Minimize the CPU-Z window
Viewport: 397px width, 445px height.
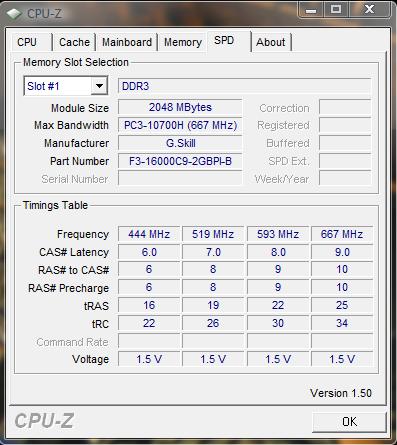click(311, 10)
